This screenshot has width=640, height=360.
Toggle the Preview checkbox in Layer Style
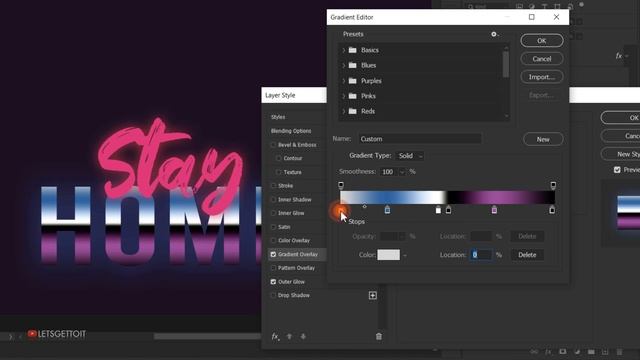[x=617, y=170]
